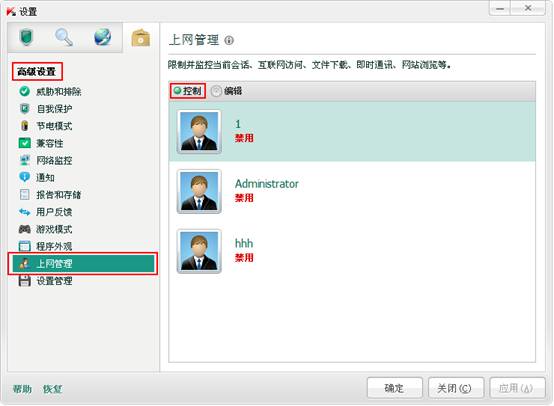Open the scan magnifier tab
554x406 pixels.
point(64,37)
